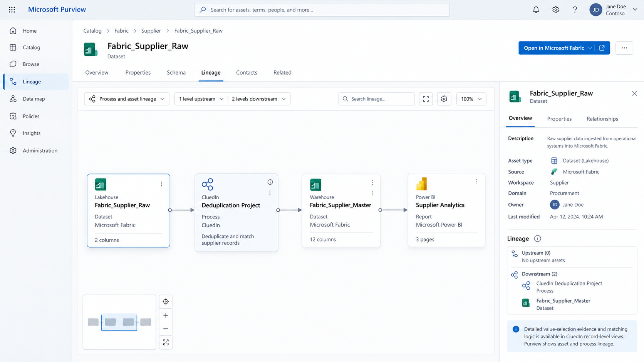Open 2 levels downstream dropdown
This screenshot has height=362, width=644.
pyautogui.click(x=259, y=99)
